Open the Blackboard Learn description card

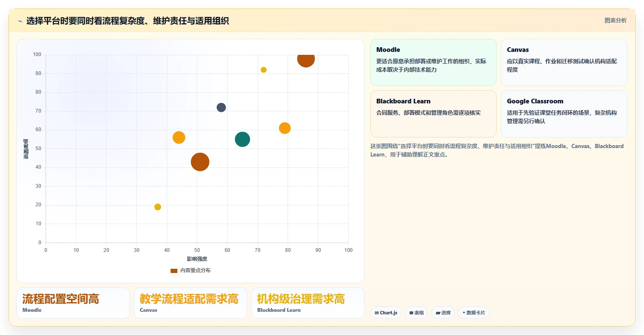pyautogui.click(x=433, y=114)
